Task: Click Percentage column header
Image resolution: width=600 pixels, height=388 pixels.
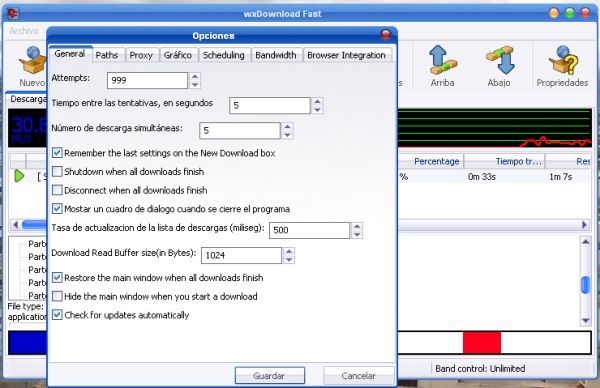Action: coord(430,161)
